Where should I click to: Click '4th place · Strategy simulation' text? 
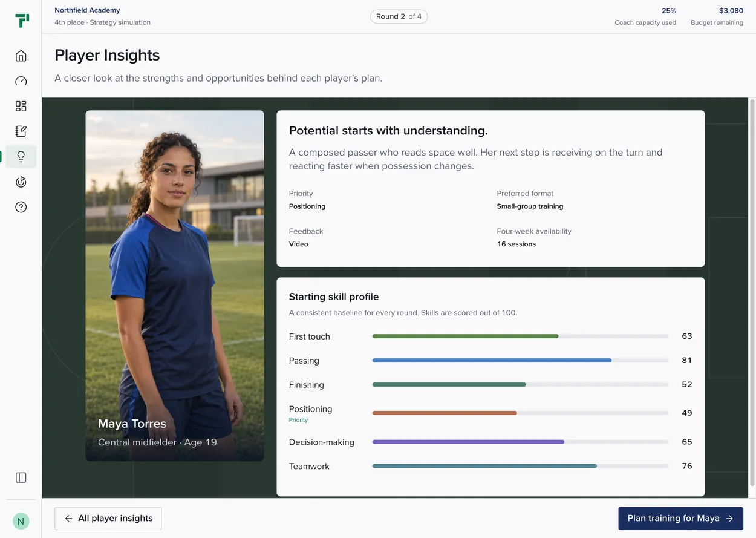coord(103,22)
